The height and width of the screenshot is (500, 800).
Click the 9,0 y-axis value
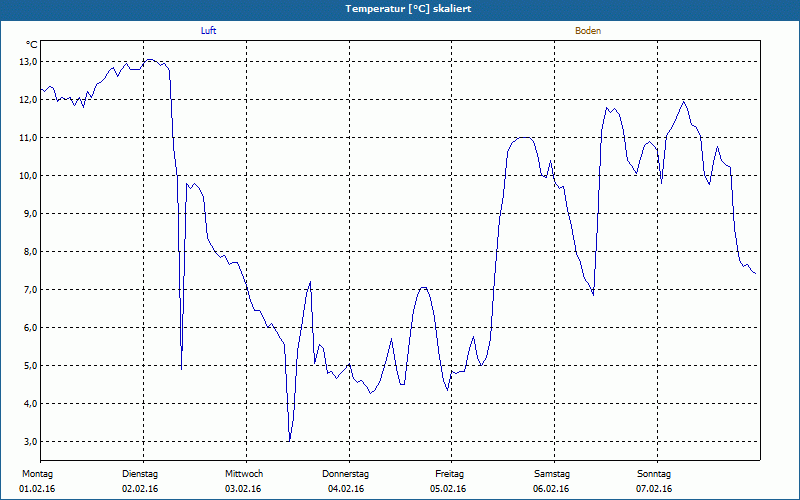30,213
